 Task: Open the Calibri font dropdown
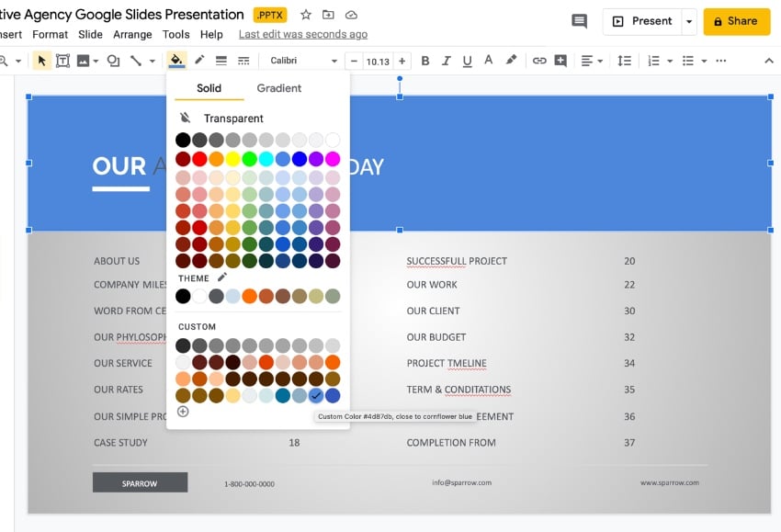click(303, 61)
